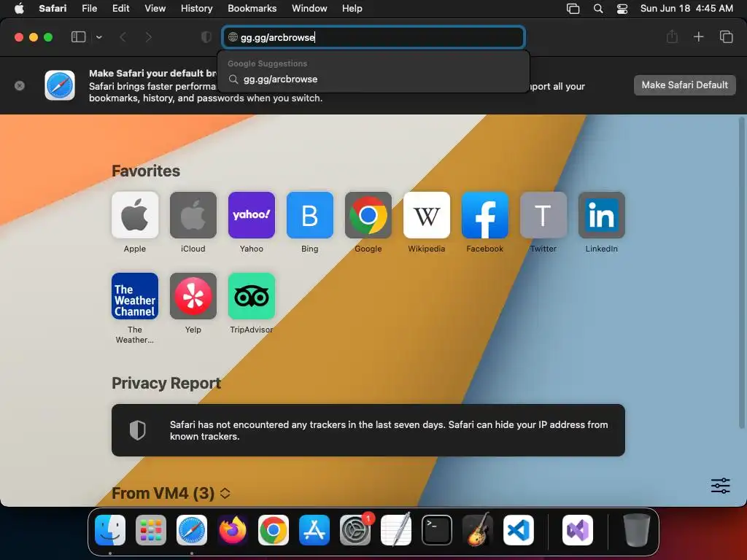
Task: Launch GarageBand from the Dock
Action: click(x=478, y=530)
